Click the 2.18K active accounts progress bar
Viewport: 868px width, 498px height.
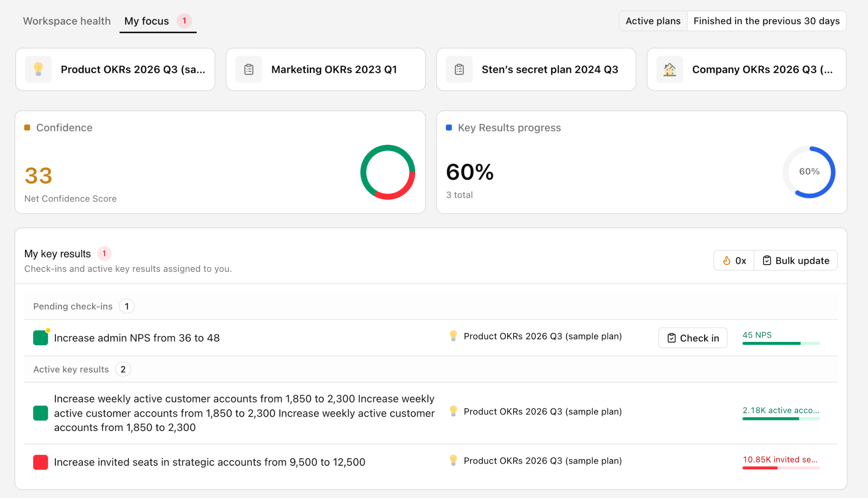tap(781, 419)
